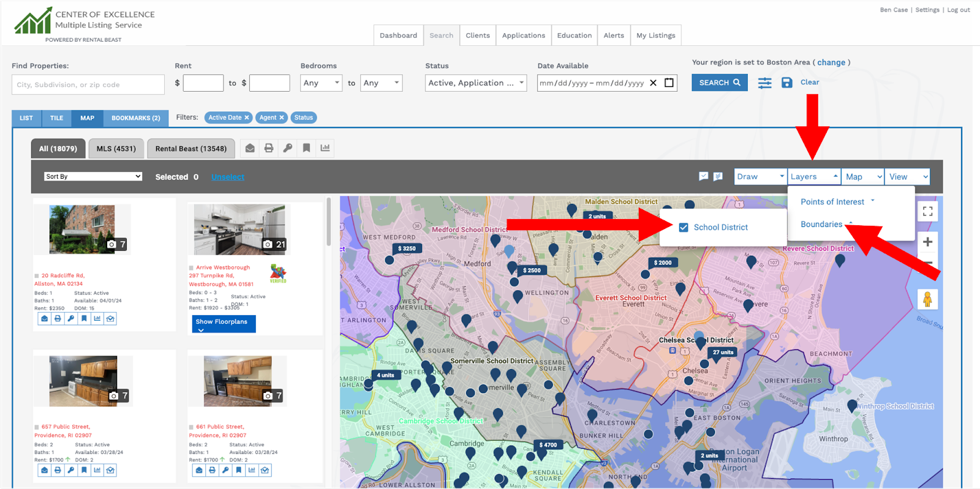980x489 pixels.
Task: Open the View dropdown
Action: coord(908,177)
